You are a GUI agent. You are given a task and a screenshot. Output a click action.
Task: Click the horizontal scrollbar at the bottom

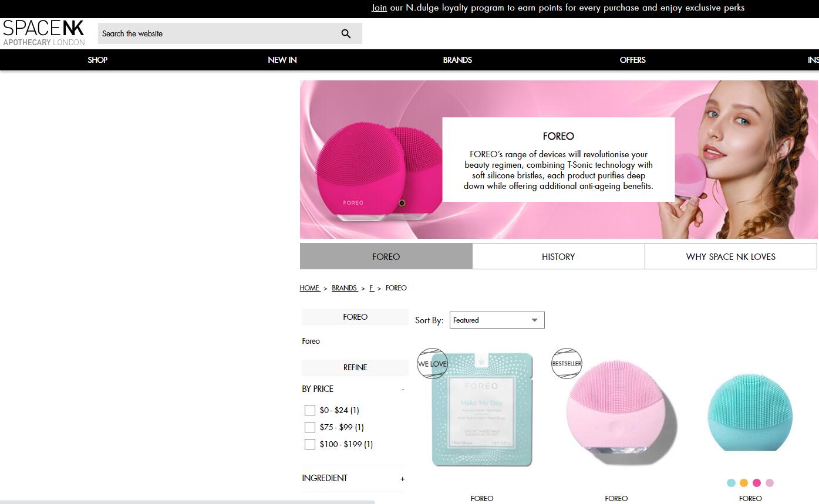[188, 502]
